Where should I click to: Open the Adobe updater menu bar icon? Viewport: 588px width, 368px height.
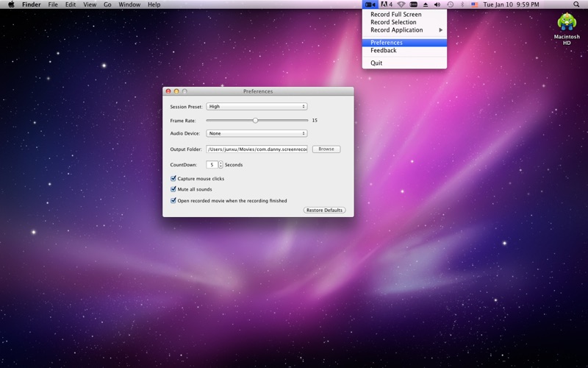coord(387,4)
